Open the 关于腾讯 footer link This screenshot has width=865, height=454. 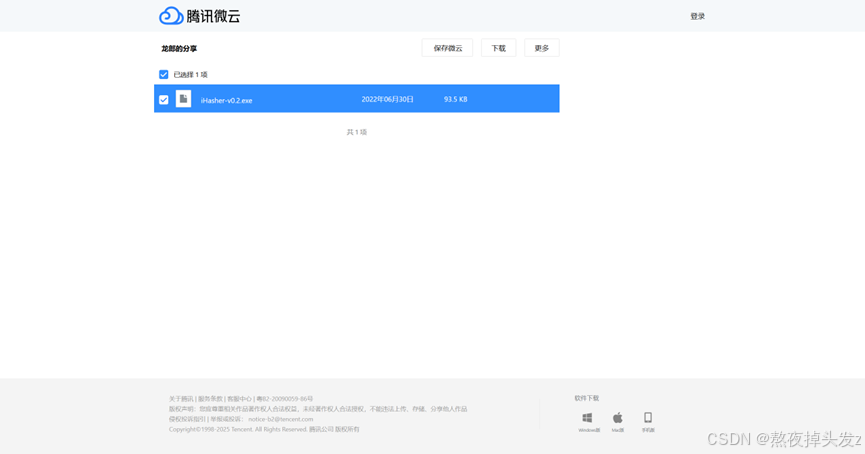pos(181,399)
